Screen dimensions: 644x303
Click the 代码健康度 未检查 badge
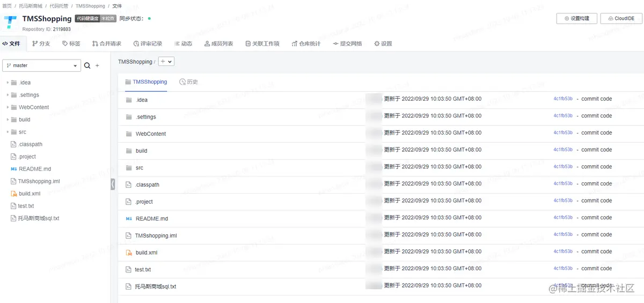click(x=95, y=19)
